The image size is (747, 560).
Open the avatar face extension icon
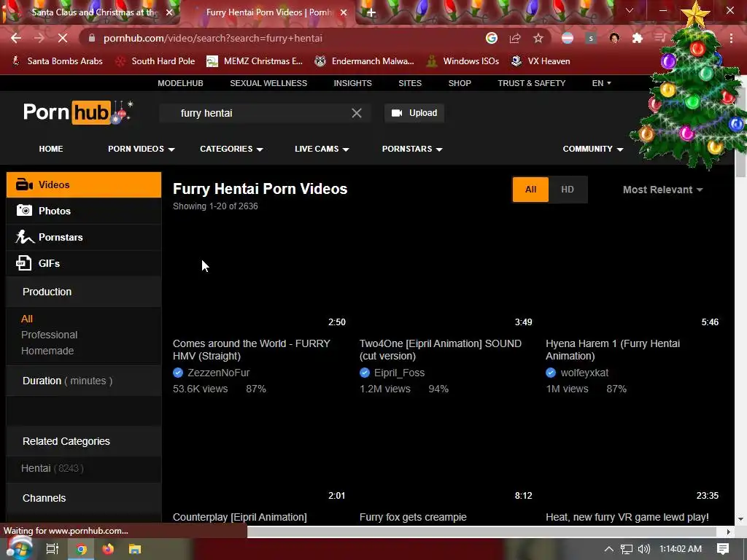614,38
